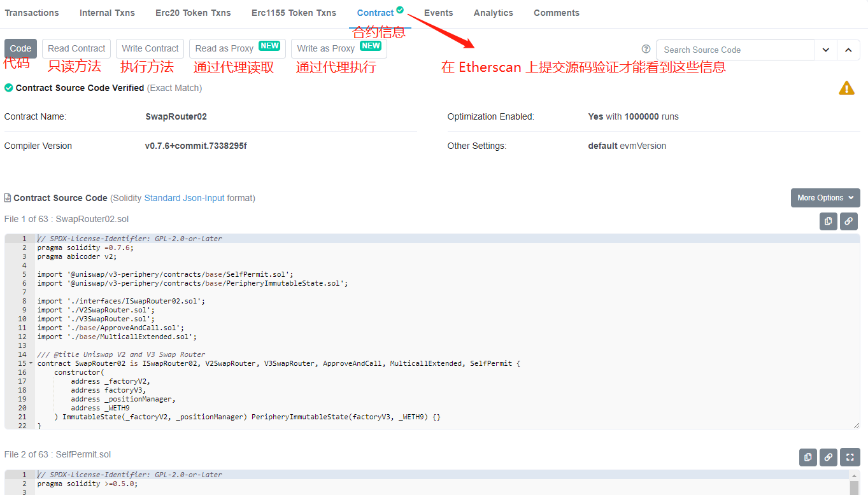Click 'File 1 of 63 : SwapRouter02.sol' label
868x495 pixels.
click(66, 219)
